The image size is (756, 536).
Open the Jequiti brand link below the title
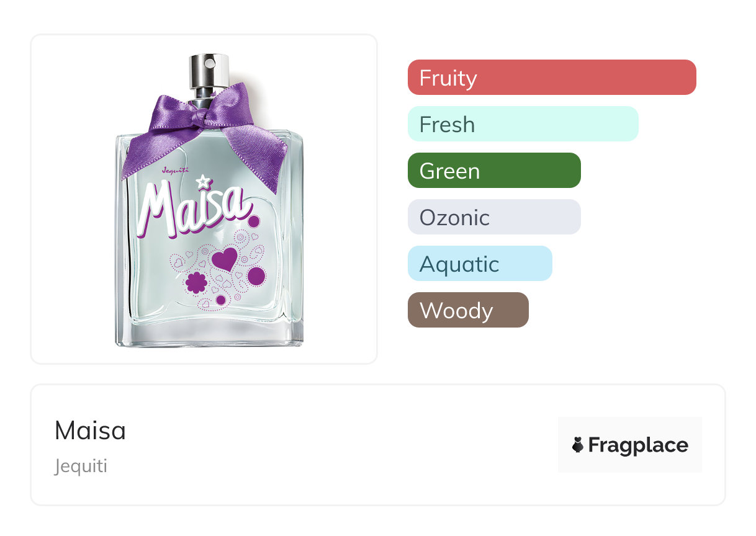81,466
